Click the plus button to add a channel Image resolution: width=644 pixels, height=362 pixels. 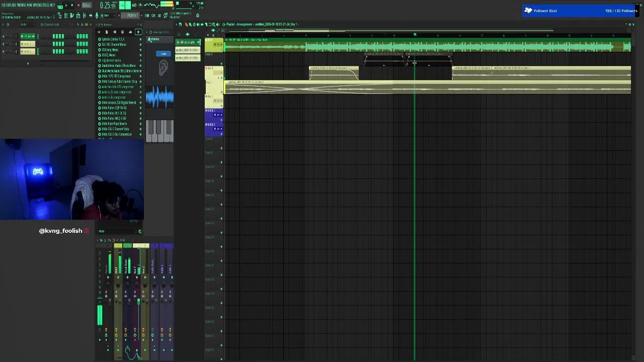tap(28, 63)
